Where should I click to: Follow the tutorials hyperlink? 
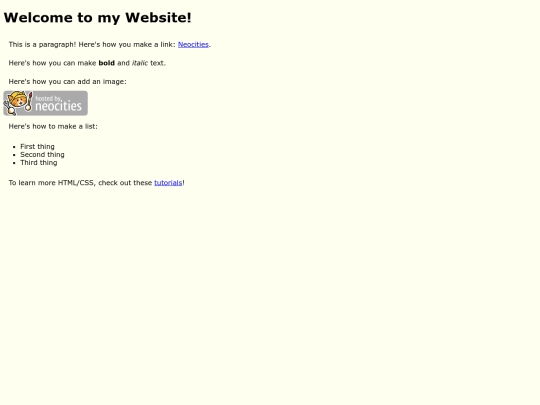168,183
